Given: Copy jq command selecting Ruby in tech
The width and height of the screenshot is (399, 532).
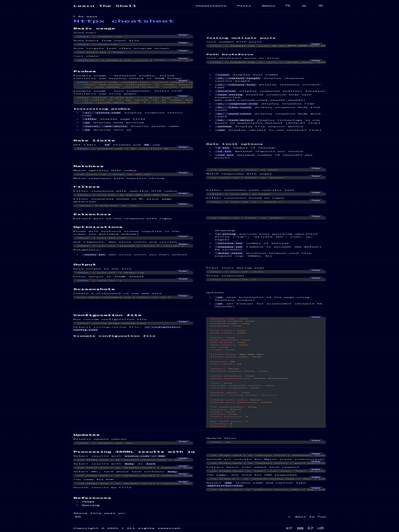Looking at the screenshot, I should tap(183, 466).
